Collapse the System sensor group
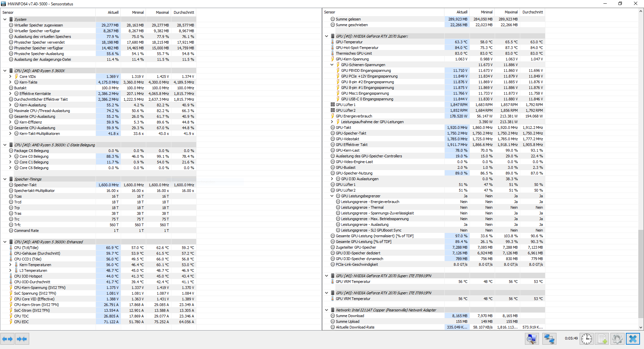Viewport: 644px width, 349px height. pyautogui.click(x=5, y=19)
